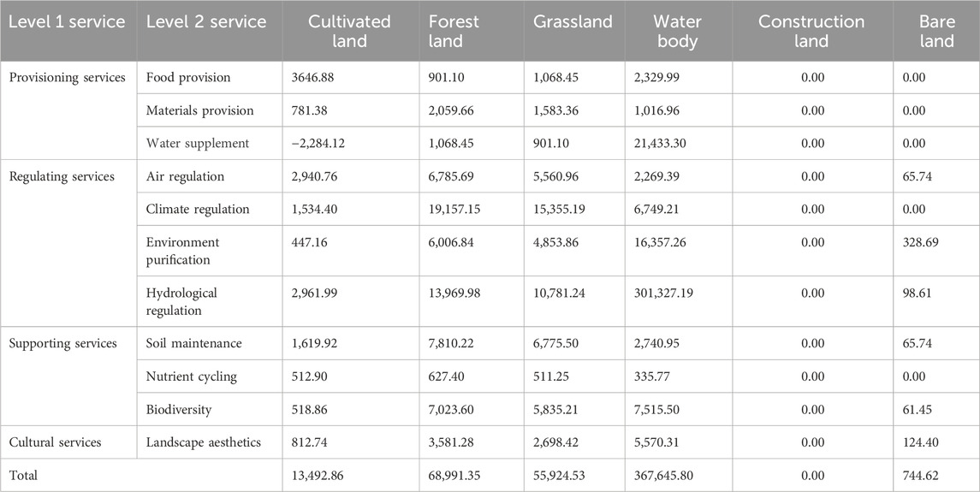Click the Level 2 service header
This screenshot has height=492, width=980.
tap(205, 22)
